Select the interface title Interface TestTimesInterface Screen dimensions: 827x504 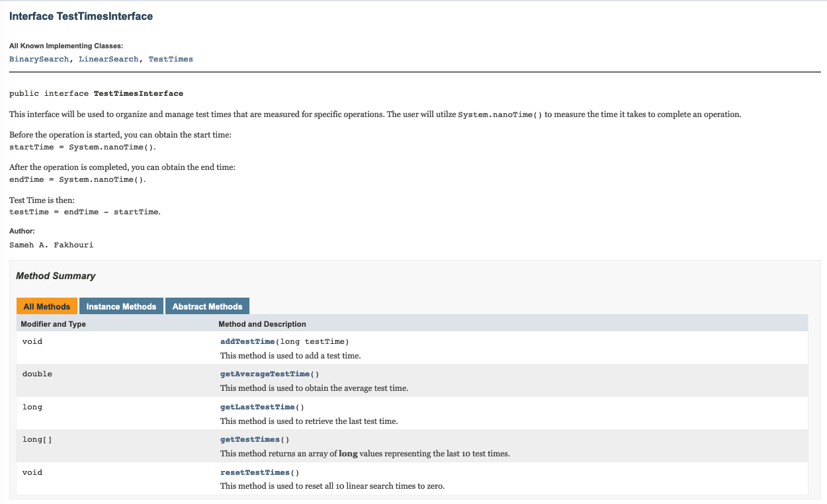(x=81, y=16)
